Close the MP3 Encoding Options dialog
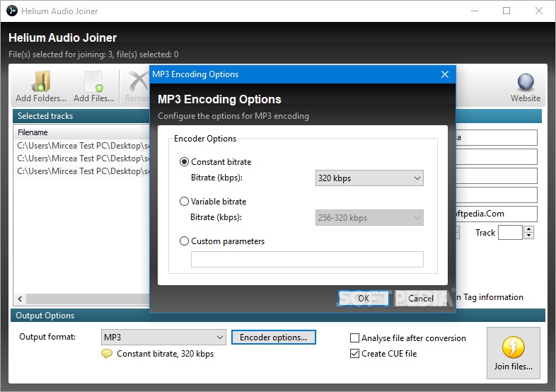 point(445,74)
